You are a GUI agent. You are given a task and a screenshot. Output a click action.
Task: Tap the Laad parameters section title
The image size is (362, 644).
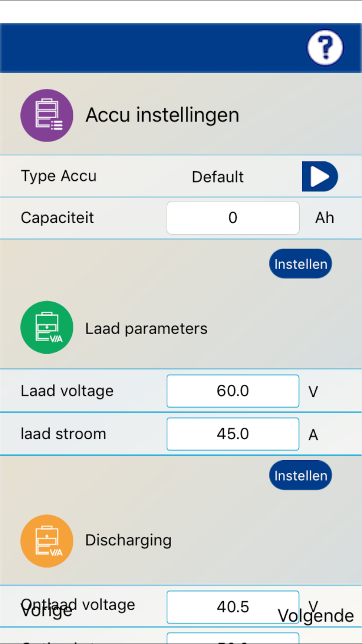click(146, 329)
